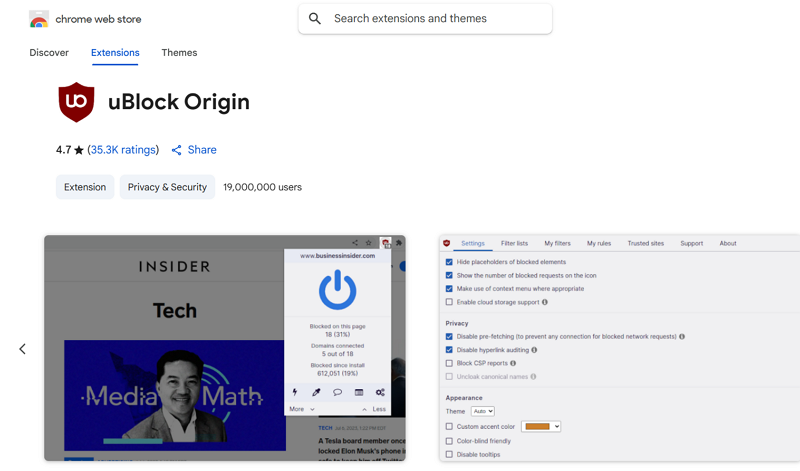The width and height of the screenshot is (800, 471).
Task: Click the uBlock shield icon in settings header
Action: tap(447, 243)
